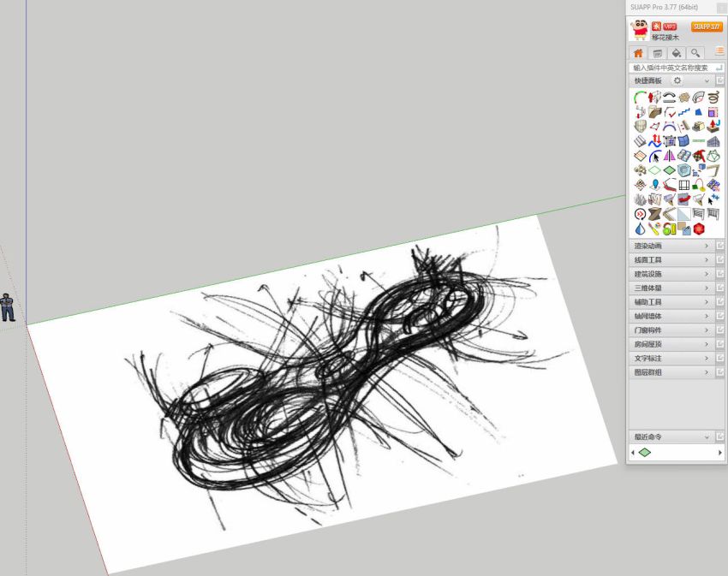This screenshot has width=728, height=576.
Task: Select the light green empty diamond icon
Action: (x=654, y=170)
